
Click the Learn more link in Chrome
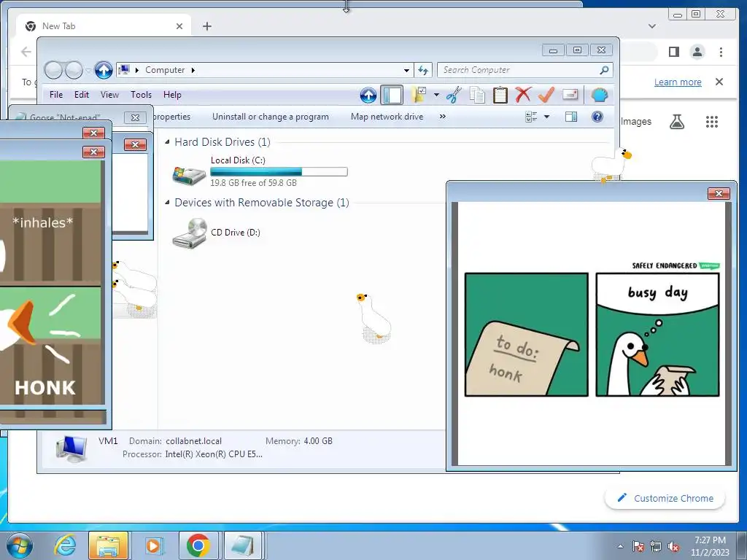(x=678, y=82)
